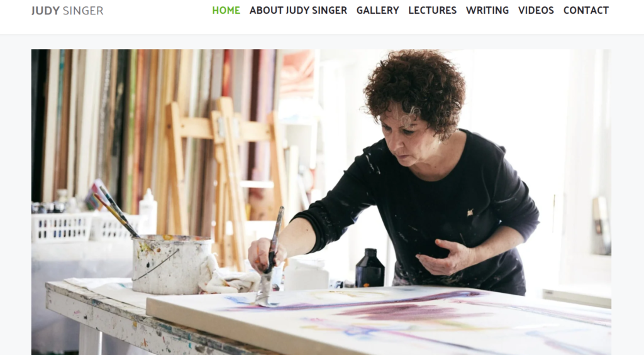
Task: Click the black bottle on the table
Action: [370, 268]
